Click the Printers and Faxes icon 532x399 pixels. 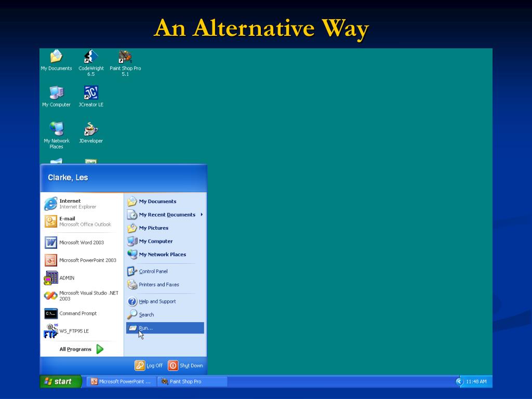coord(132,285)
